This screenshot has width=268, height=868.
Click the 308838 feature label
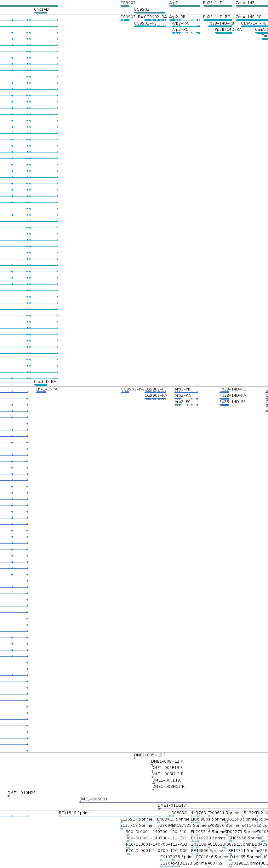pos(179,813)
